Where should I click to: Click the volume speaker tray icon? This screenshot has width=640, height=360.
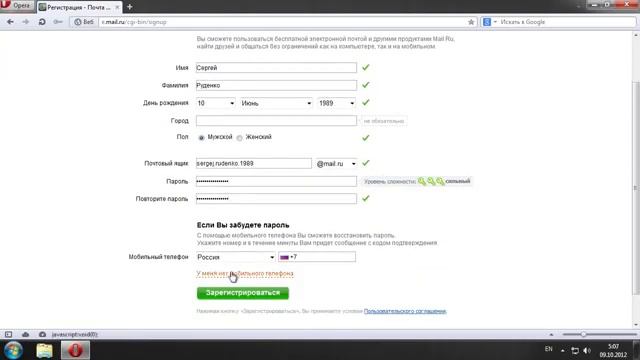(x=587, y=350)
